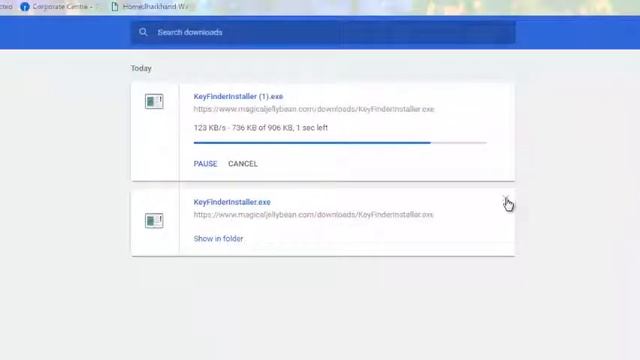This screenshot has width=640, height=360.
Task: Click the Today date heading
Action: (141, 68)
